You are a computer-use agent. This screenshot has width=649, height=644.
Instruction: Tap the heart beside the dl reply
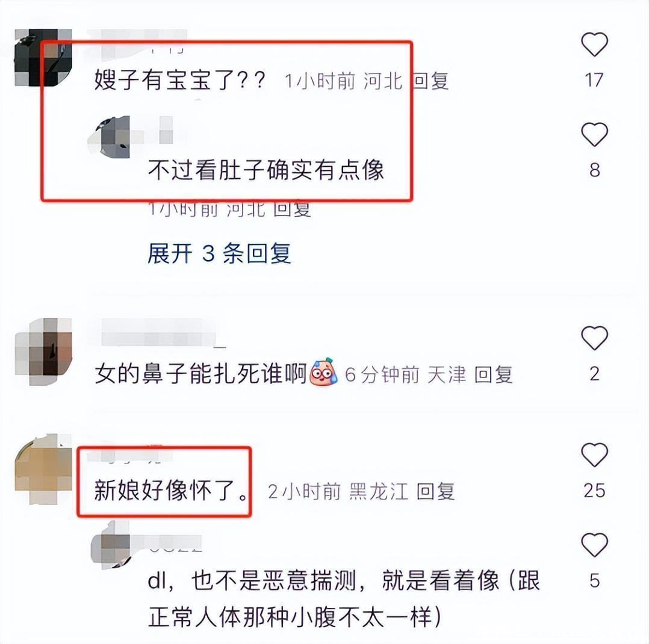(x=594, y=545)
